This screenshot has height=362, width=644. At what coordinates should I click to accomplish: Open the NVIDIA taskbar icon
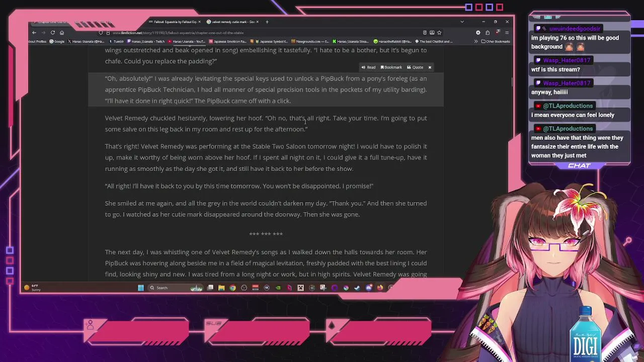click(x=278, y=288)
